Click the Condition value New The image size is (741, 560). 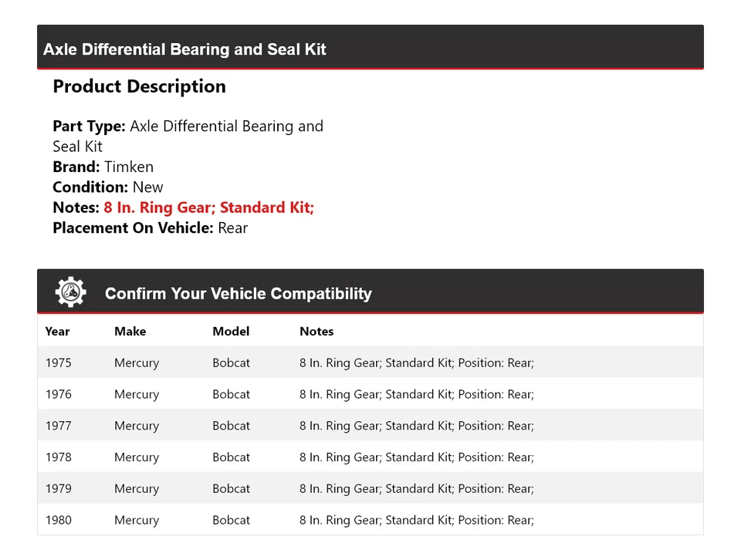147,187
